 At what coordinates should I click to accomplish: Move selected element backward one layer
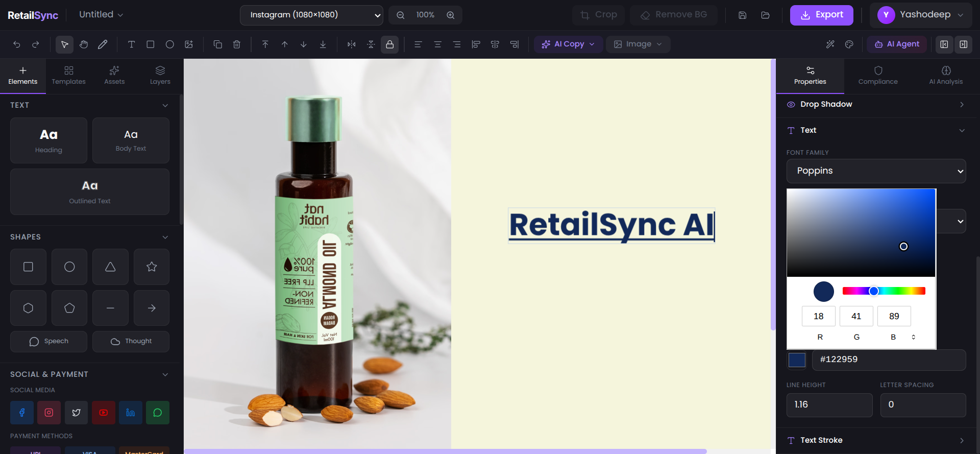(304, 44)
